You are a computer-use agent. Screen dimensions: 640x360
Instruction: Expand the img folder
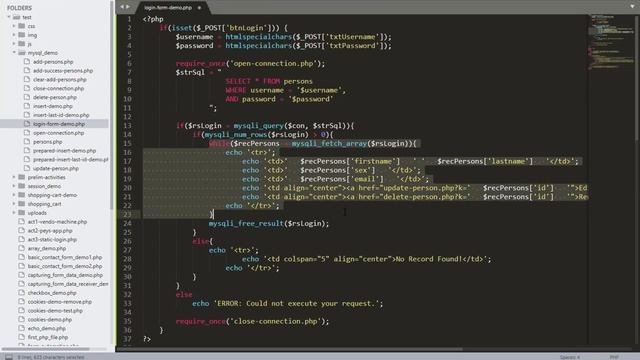[14, 35]
